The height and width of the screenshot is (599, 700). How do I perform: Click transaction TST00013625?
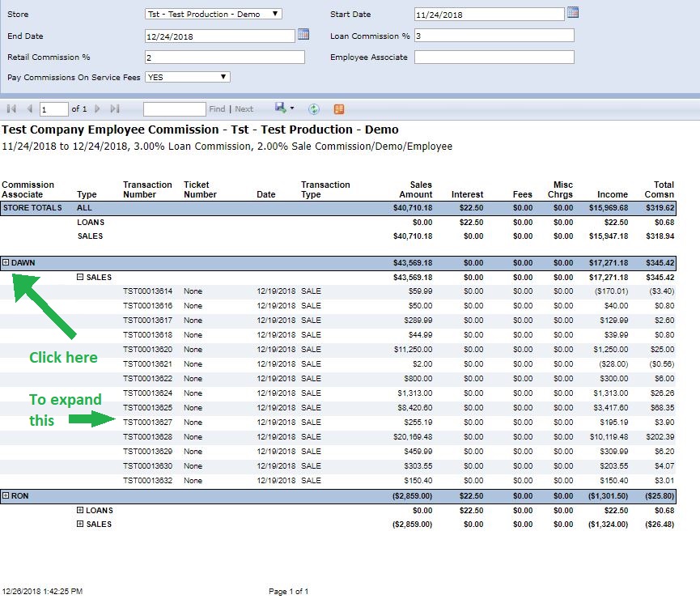(x=148, y=408)
